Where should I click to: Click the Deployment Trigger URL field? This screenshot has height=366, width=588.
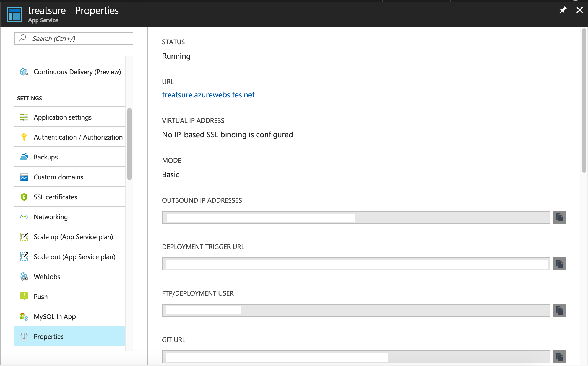tap(356, 264)
